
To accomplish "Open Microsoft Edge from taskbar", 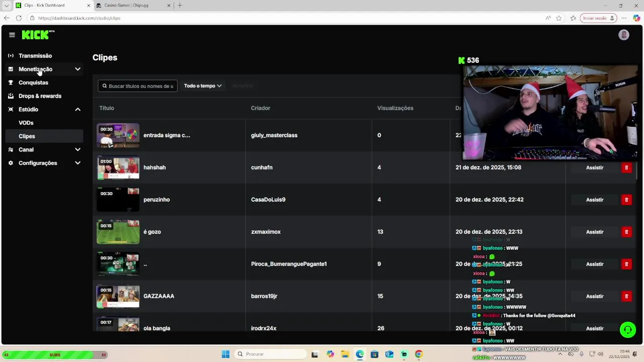I will tap(360, 354).
